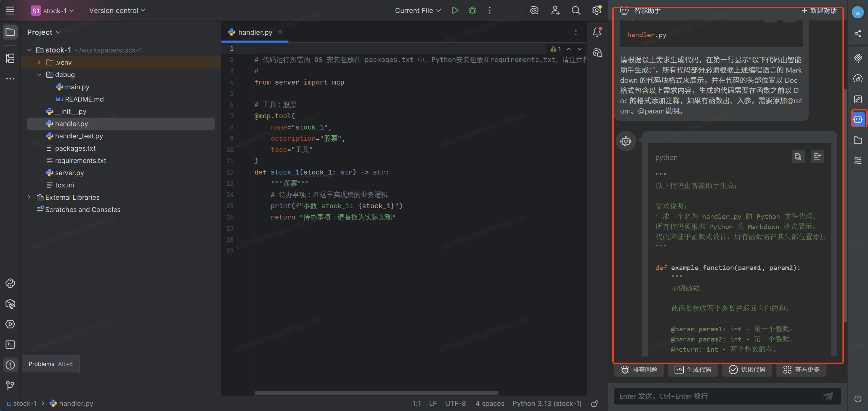Open the stock-1 project dropdown

[x=52, y=11]
